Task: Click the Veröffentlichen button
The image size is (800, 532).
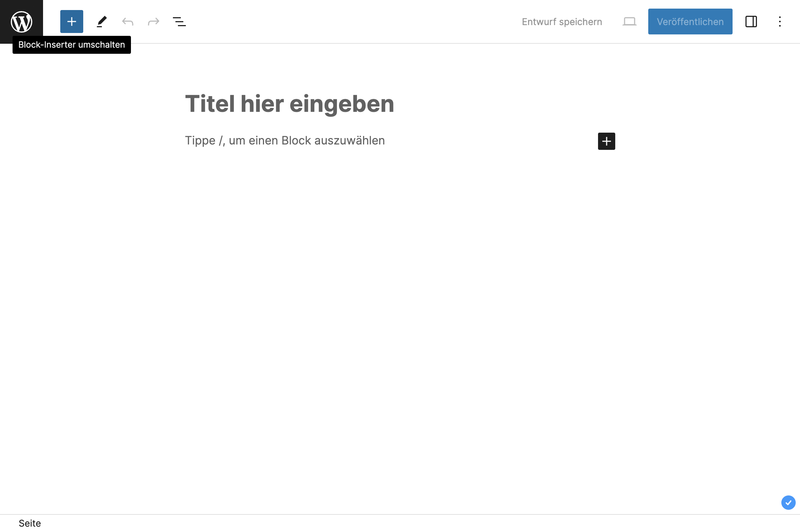Action: 690,22
